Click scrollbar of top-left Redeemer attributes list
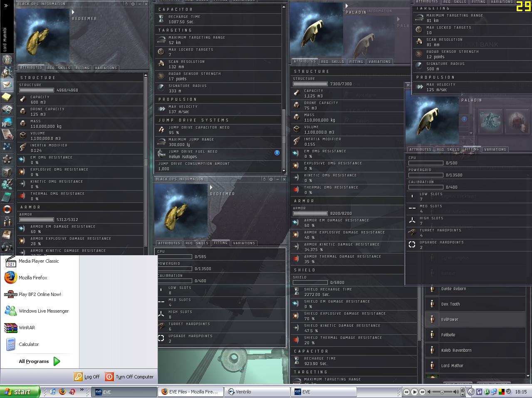The width and height of the screenshot is (532, 398). (146, 162)
